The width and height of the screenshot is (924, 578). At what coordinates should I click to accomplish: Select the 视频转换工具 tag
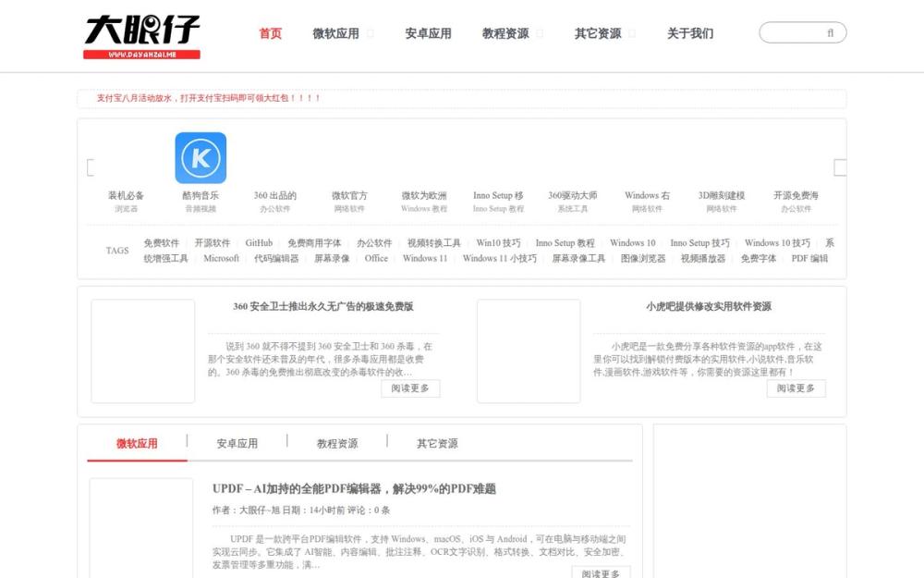point(434,243)
